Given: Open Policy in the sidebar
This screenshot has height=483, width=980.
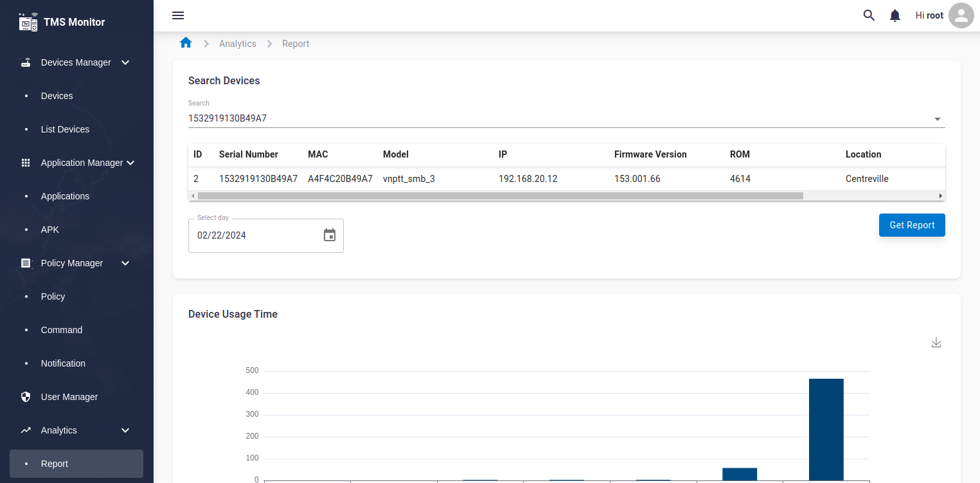Looking at the screenshot, I should point(76,296).
